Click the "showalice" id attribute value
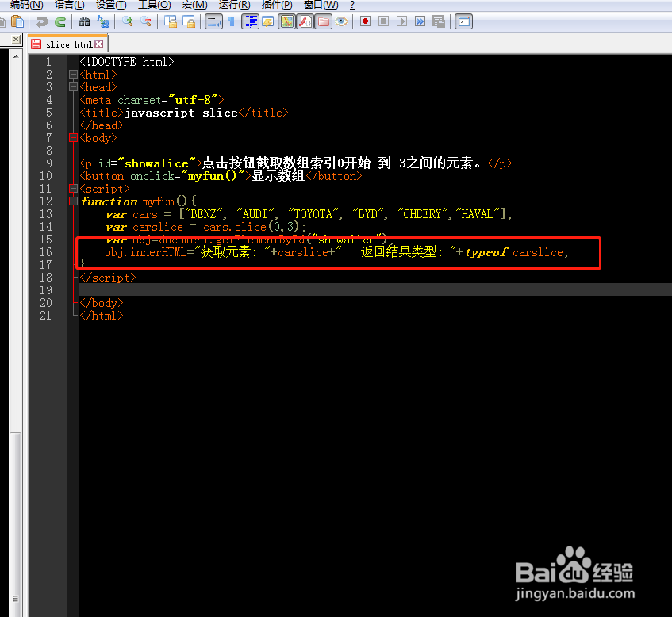 click(156, 163)
